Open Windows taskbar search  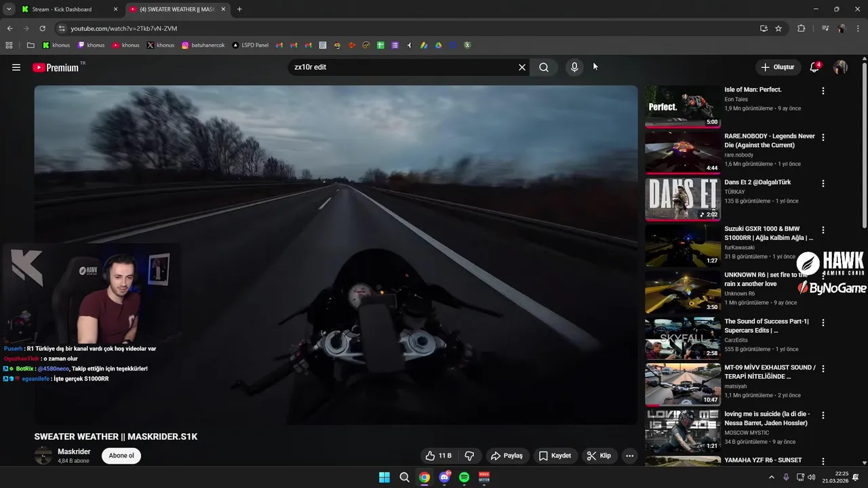coord(404,477)
